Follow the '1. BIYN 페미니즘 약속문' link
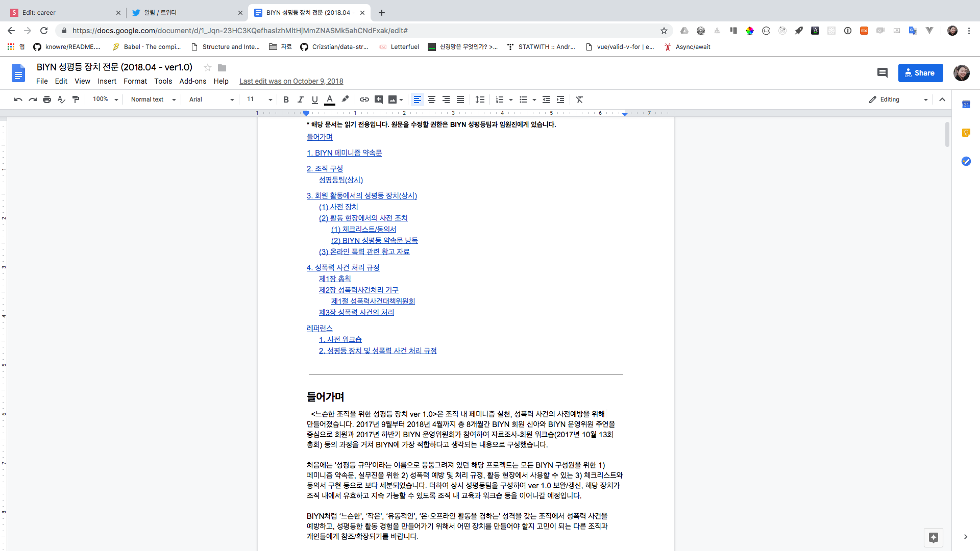 click(344, 153)
